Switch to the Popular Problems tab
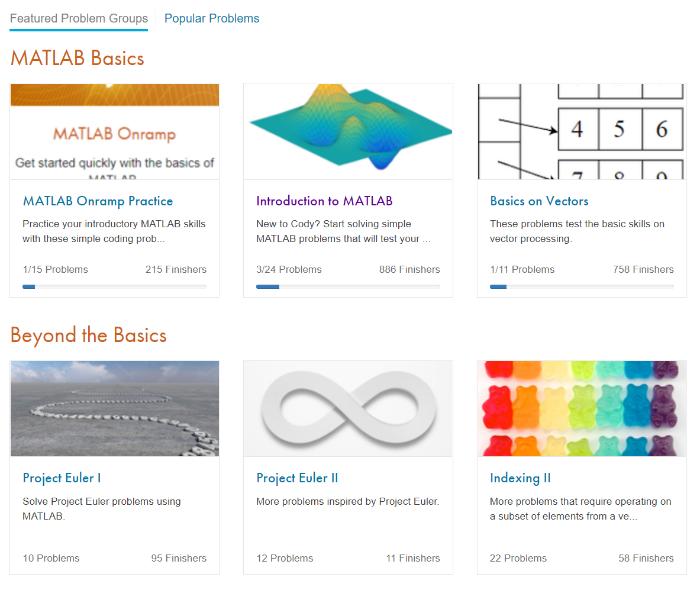700x590 pixels. [211, 18]
